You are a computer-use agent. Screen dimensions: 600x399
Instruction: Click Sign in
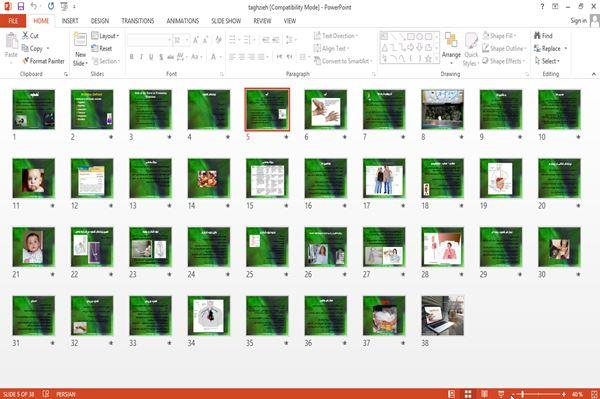pos(578,21)
